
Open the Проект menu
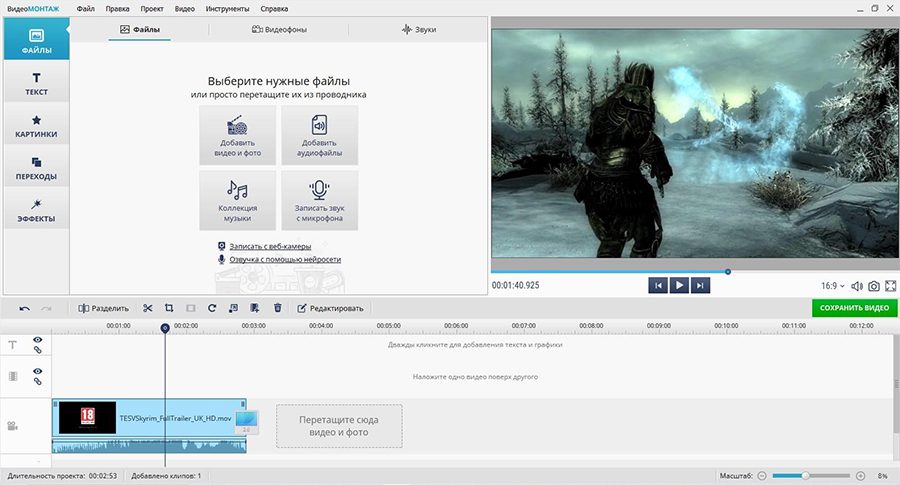[152, 9]
